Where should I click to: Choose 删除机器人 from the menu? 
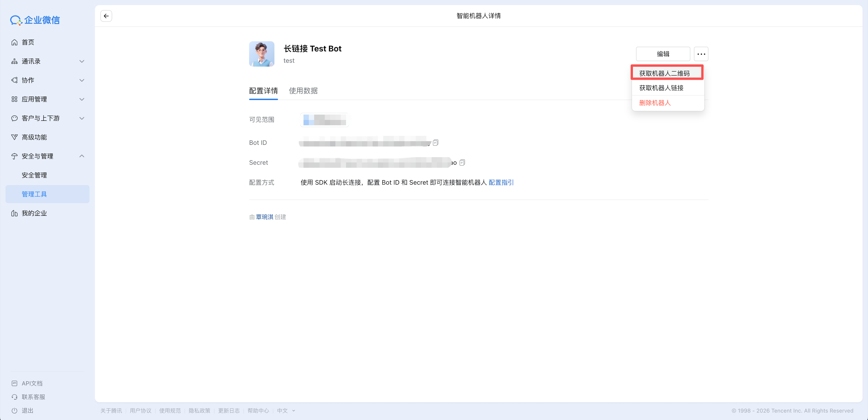(655, 103)
